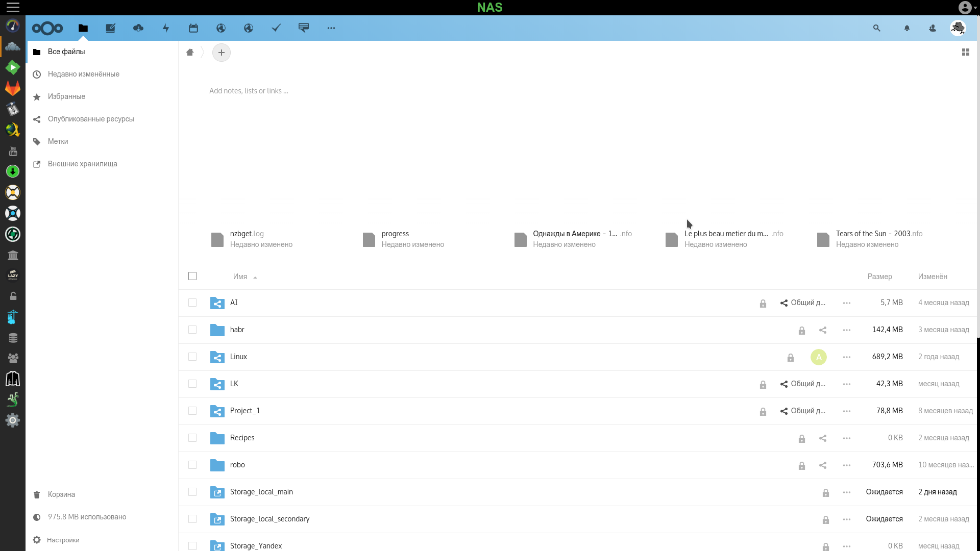Open the Files app icon in the top bar
Image resolution: width=980 pixels, height=551 pixels.
[83, 28]
